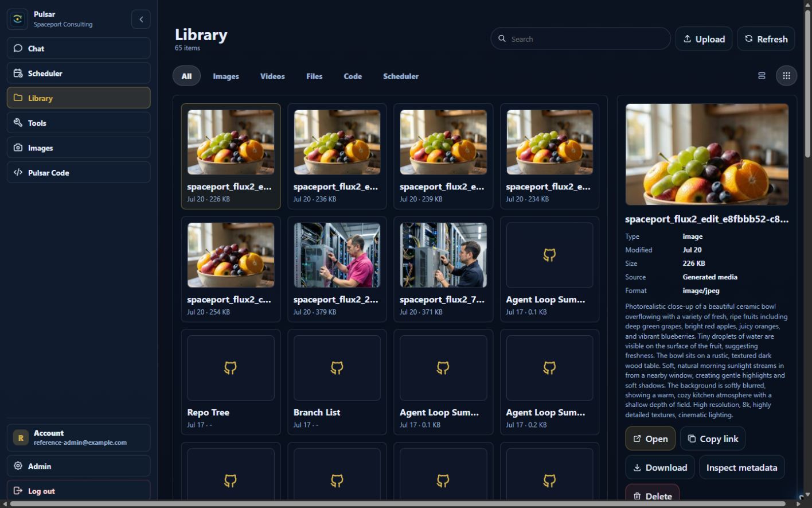Click the 'Generated media' source value
The width and height of the screenshot is (812, 508).
pyautogui.click(x=710, y=277)
